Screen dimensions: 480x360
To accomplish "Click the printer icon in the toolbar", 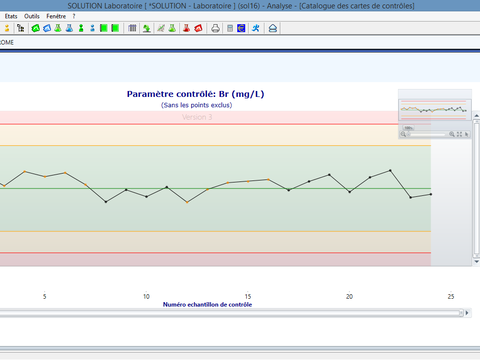I will pos(215,28).
